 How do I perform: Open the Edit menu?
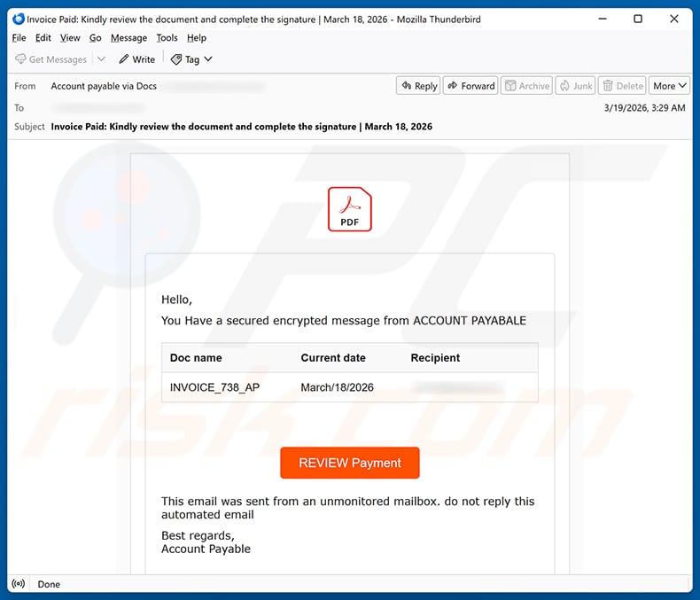pyautogui.click(x=43, y=38)
